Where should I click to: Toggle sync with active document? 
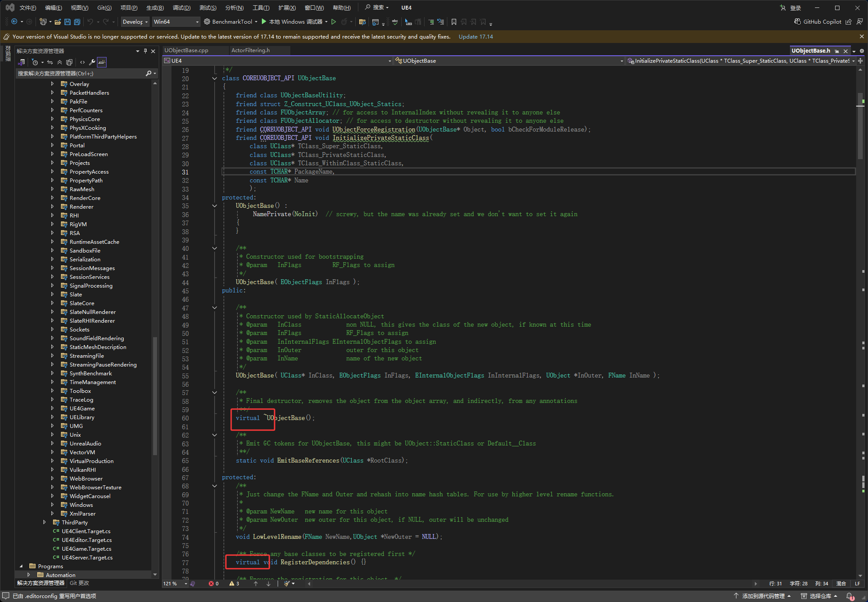click(50, 62)
